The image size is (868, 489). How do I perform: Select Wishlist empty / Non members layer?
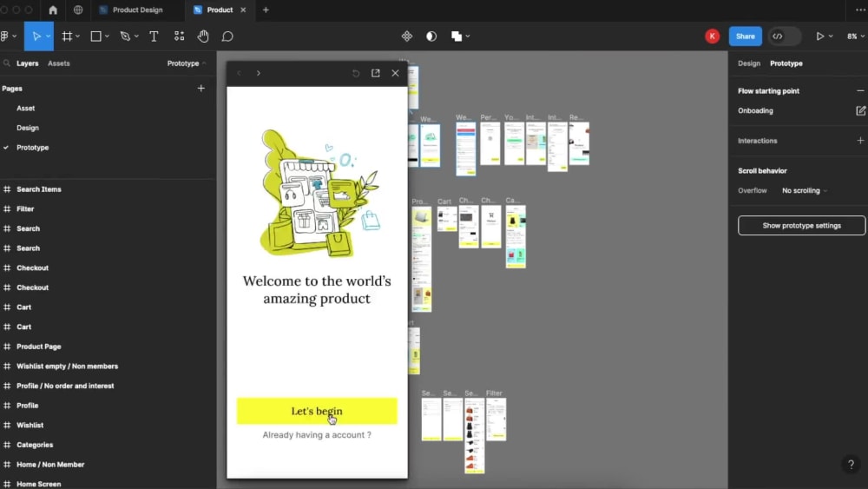(x=67, y=366)
